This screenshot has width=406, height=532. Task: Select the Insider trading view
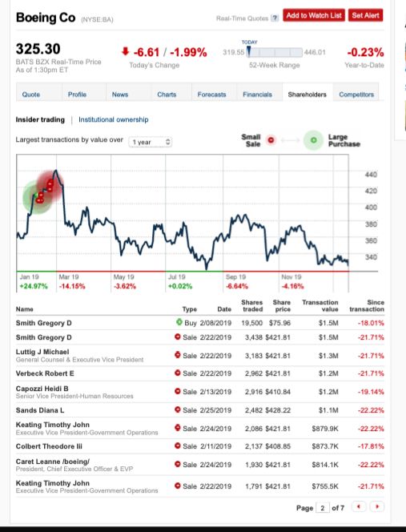[x=40, y=119]
